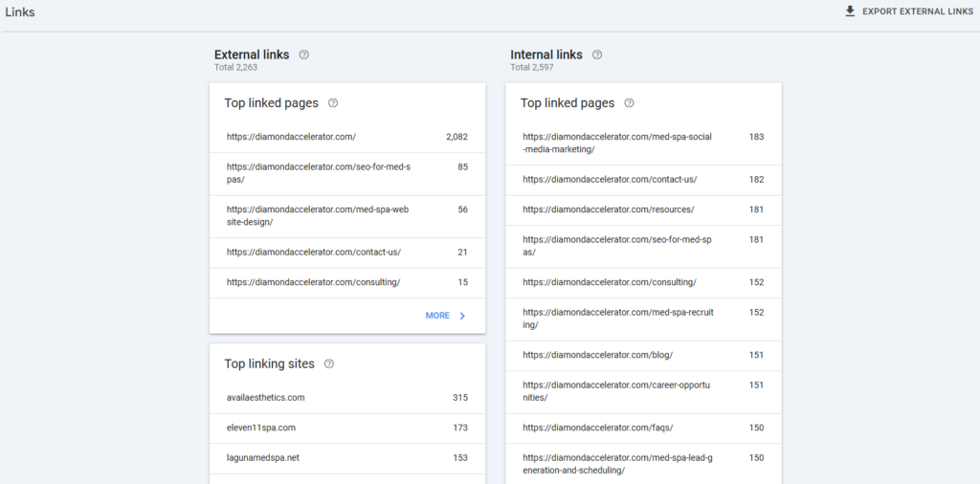Open internal contact-us row with 182 links
The width and height of the screenshot is (980, 484).
click(644, 180)
